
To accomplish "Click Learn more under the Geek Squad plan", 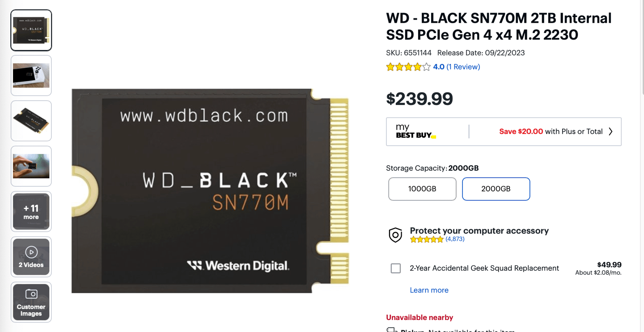I will point(429,290).
